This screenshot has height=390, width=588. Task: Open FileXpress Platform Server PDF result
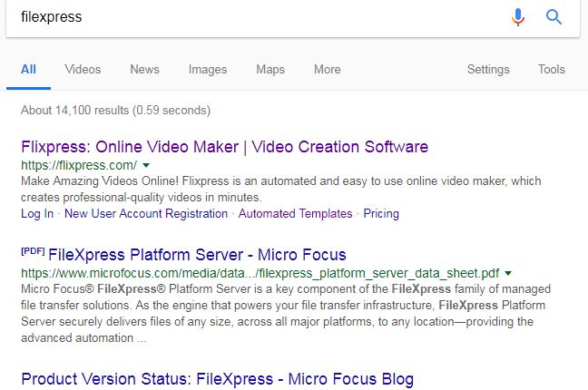coord(197,255)
